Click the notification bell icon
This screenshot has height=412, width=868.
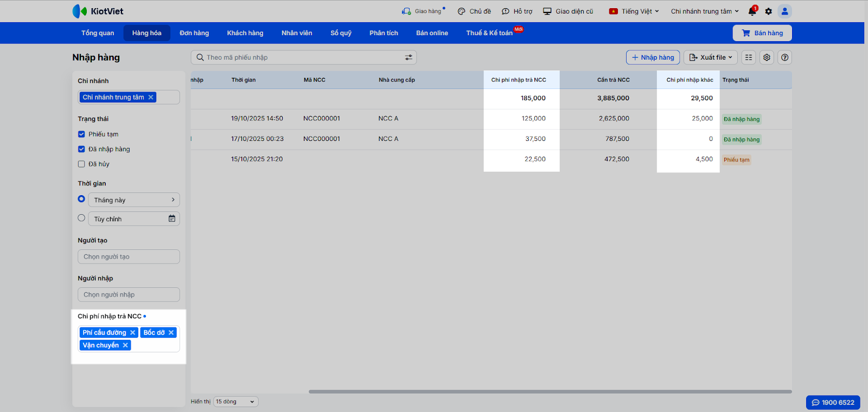752,11
